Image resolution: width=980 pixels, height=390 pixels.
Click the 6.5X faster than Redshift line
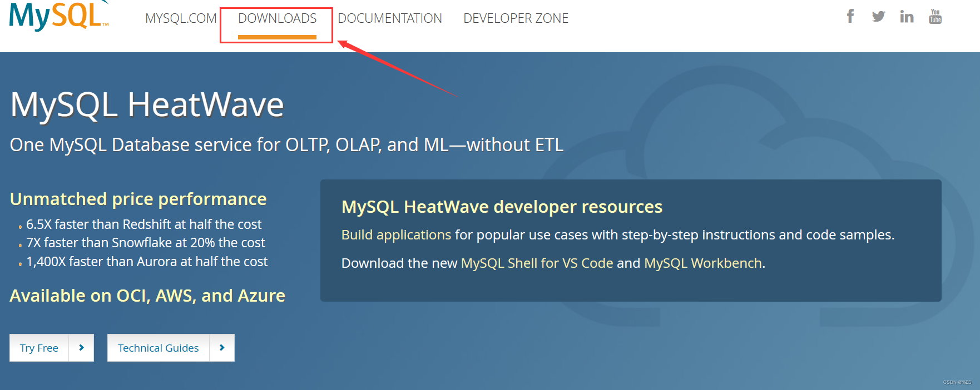click(144, 224)
